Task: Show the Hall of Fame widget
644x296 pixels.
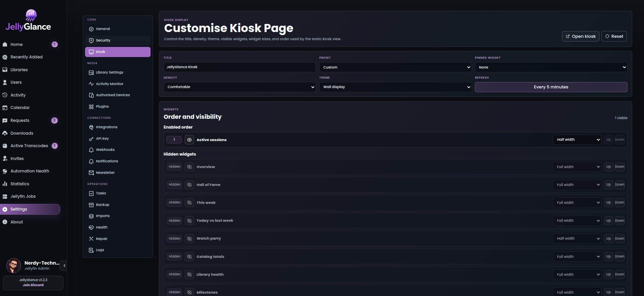Action: [x=189, y=185]
